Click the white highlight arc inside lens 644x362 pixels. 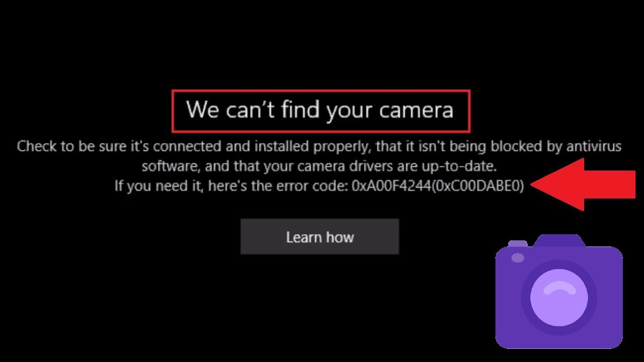(559, 289)
